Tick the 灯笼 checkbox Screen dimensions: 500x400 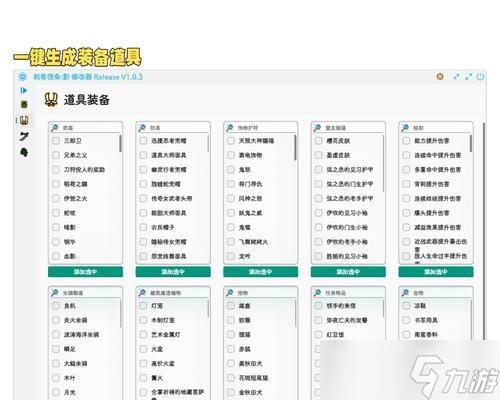click(x=143, y=306)
